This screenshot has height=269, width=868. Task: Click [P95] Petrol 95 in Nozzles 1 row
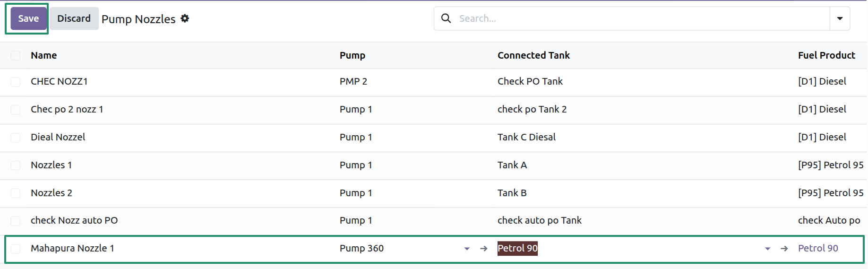(831, 165)
